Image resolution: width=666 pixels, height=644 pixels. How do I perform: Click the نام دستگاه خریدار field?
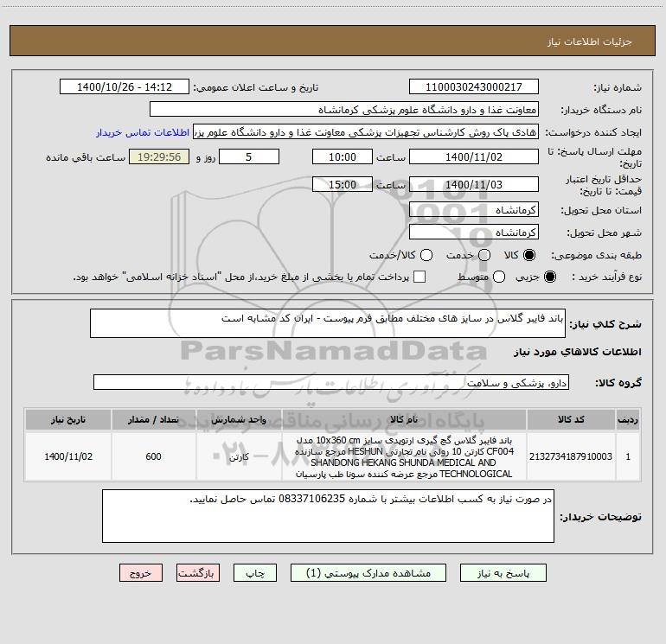[344, 110]
